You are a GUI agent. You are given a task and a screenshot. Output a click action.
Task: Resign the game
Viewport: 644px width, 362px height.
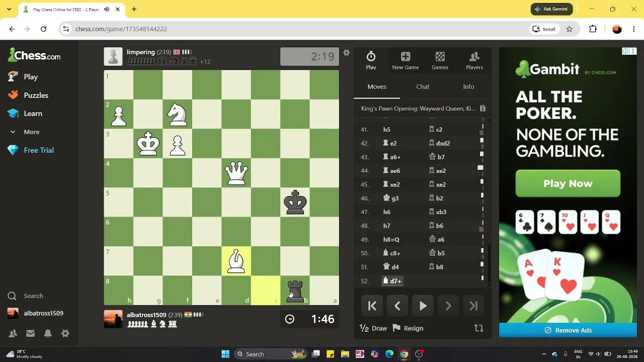(408, 328)
